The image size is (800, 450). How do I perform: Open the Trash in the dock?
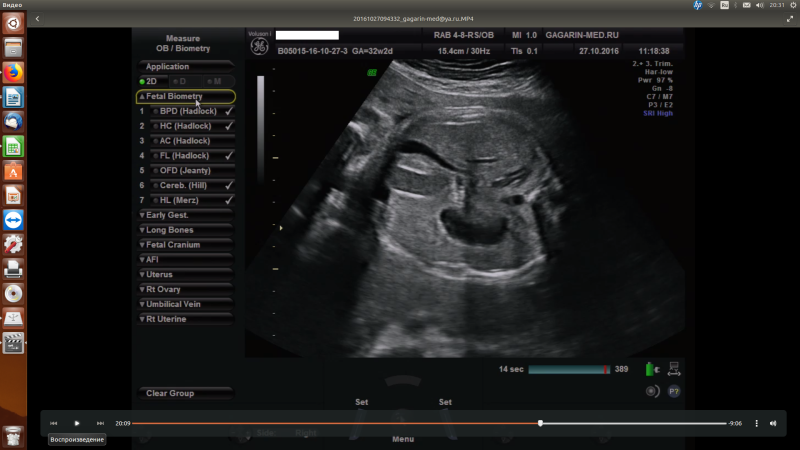13,436
